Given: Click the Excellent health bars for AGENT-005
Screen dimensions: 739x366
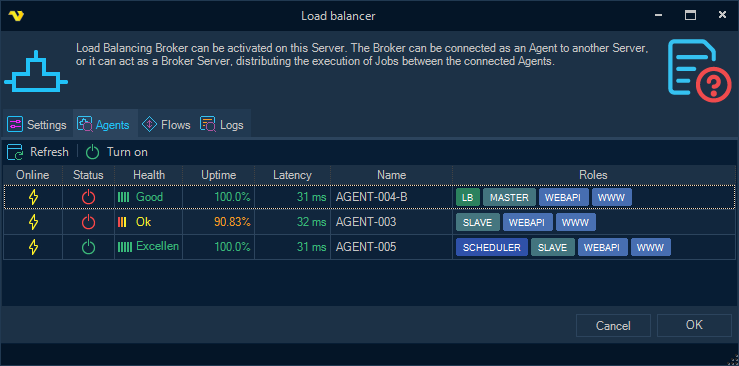Looking at the screenshot, I should pyautogui.click(x=125, y=247).
